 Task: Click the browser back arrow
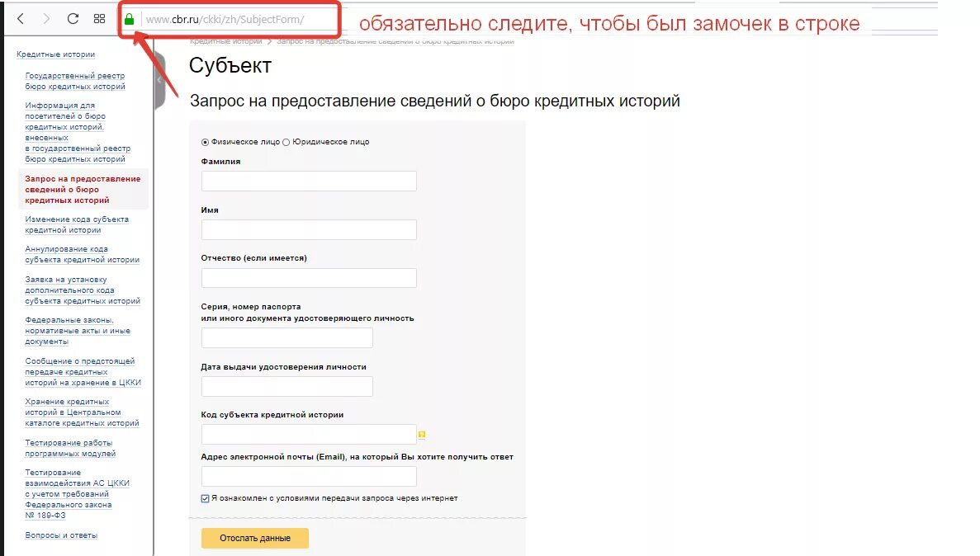(21, 19)
